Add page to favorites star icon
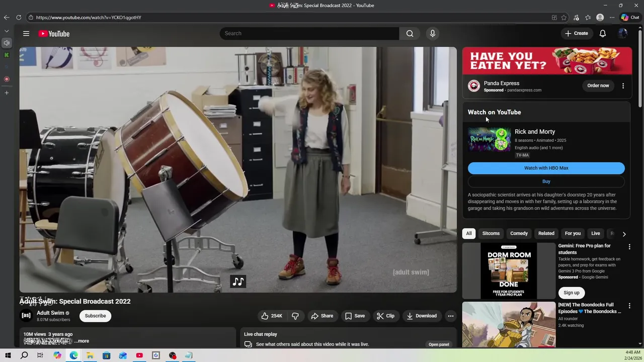Screen dimensions: 644x362 coord(564,17)
